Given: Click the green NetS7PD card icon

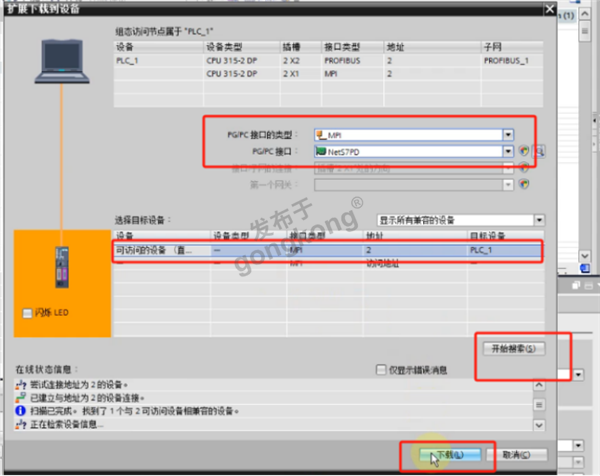Looking at the screenshot, I should [x=321, y=152].
